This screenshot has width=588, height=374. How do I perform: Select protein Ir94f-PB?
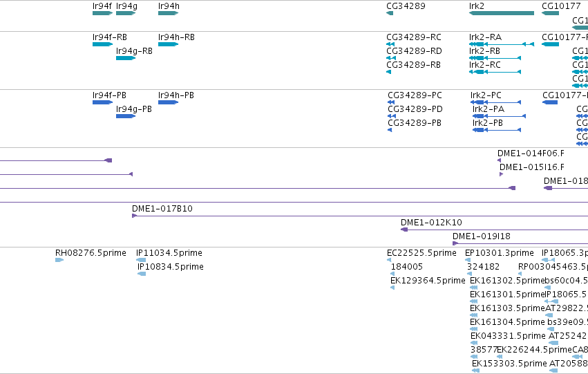click(102, 102)
